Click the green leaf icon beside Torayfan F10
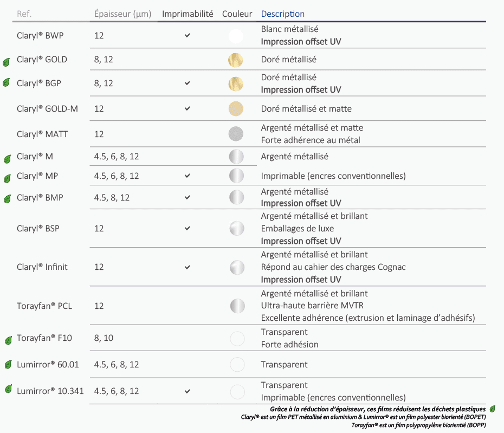504x433 pixels. [9, 340]
